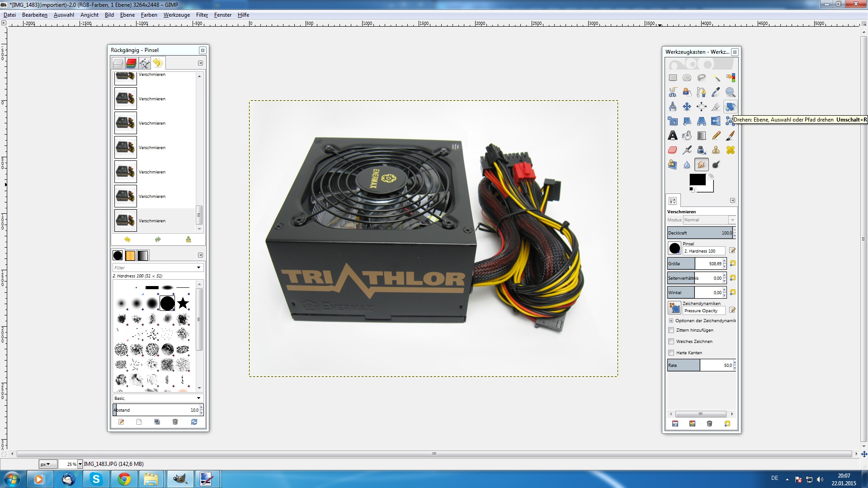Click the last Verschmieren history entry
Viewport: 868px width, 488px height.
[x=154, y=221]
